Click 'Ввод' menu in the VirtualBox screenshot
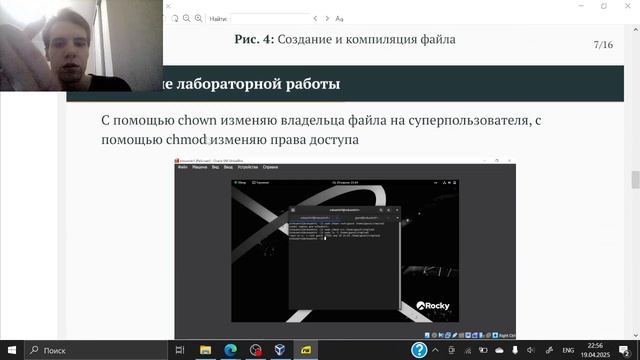Viewport: 640px width, 360px height. 228,167
